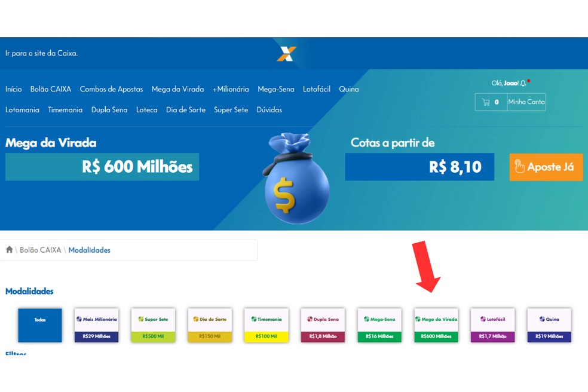Screen dimensions: 588x392
Task: Open the Bolão CAIXA menu item
Action: [51, 89]
